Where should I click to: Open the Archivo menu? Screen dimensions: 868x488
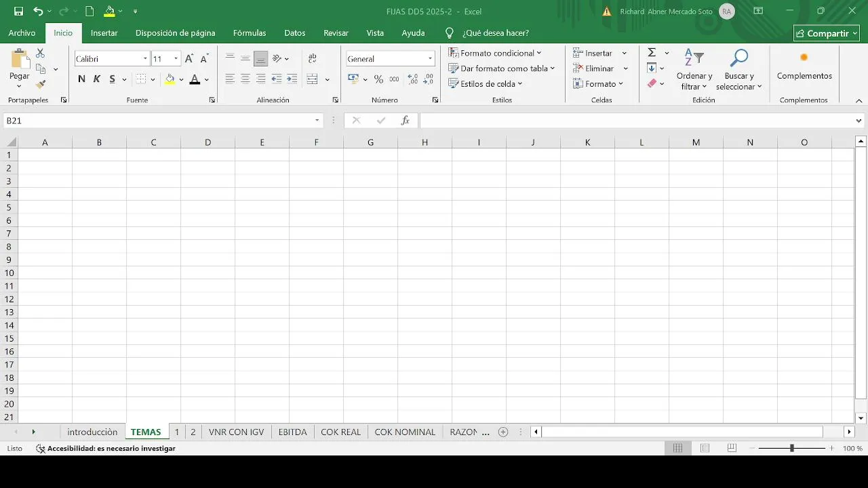coord(22,33)
